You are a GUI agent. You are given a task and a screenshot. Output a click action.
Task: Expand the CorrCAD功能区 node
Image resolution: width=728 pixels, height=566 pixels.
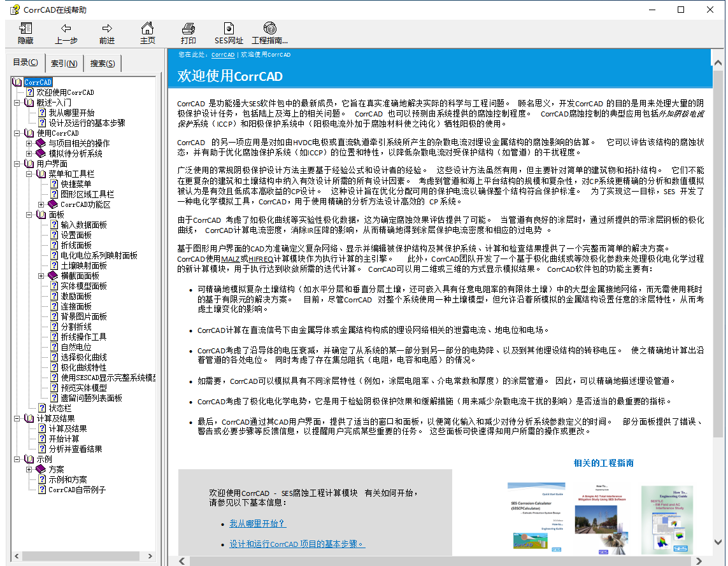[41, 204]
